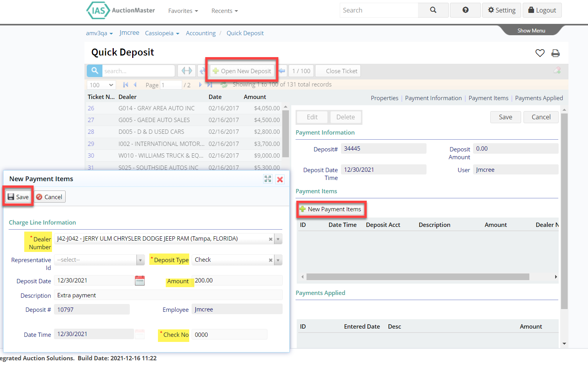Add Quick Deposit to favorites with the heart icon
The height and width of the screenshot is (365, 588).
tap(540, 53)
